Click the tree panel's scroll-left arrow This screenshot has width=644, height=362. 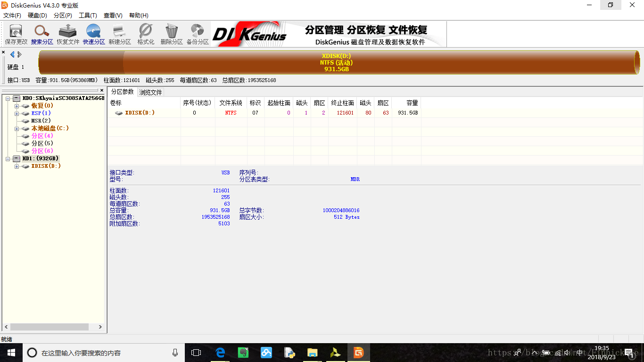pos(6,327)
